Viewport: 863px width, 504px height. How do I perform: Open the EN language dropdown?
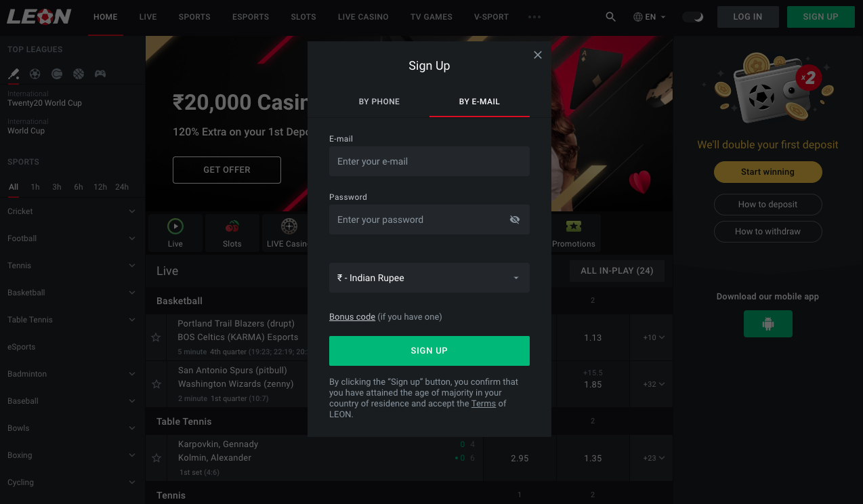click(x=648, y=16)
